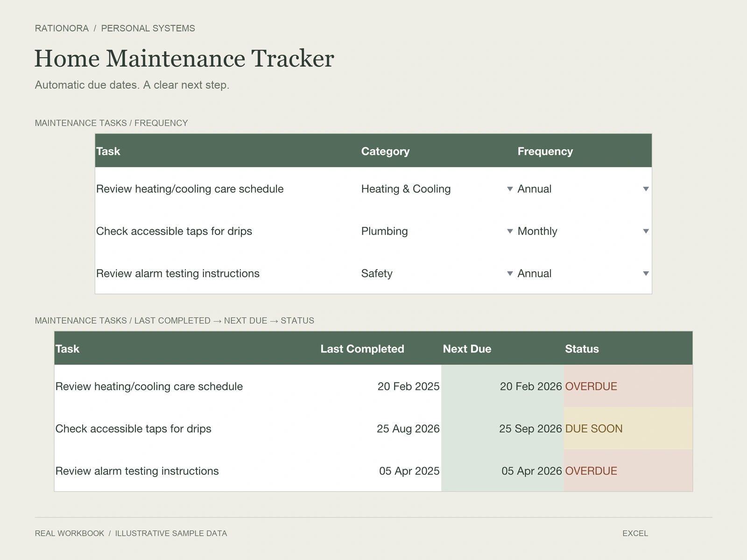747x560 pixels.
Task: Click 'Review heating/cooling care schedule' in the frequency table
Action: point(190,189)
